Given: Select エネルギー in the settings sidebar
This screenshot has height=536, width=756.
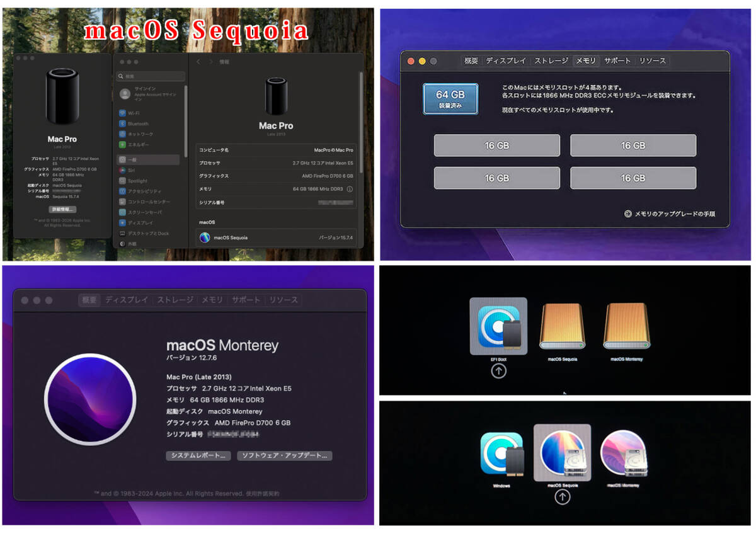Looking at the screenshot, I should [150, 144].
